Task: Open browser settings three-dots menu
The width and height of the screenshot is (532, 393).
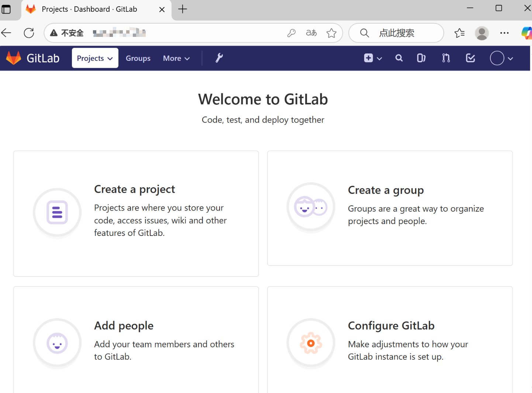Action: (504, 33)
